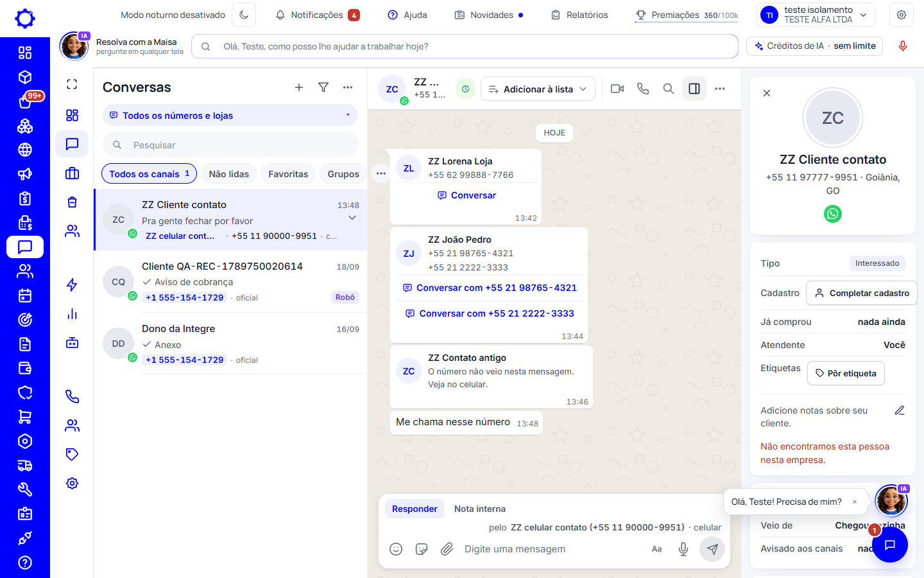Image resolution: width=924 pixels, height=578 pixels.
Task: Open Notificações bell
Action: pos(317,15)
